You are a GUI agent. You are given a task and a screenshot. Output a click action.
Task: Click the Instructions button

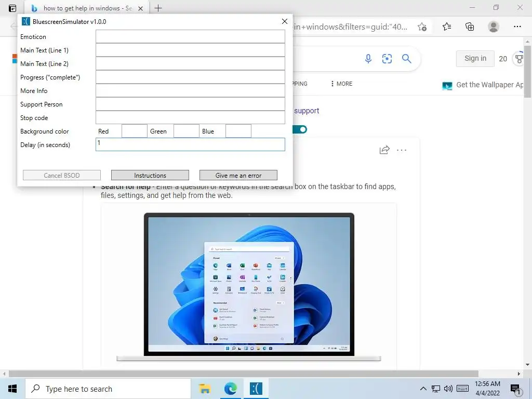click(150, 175)
